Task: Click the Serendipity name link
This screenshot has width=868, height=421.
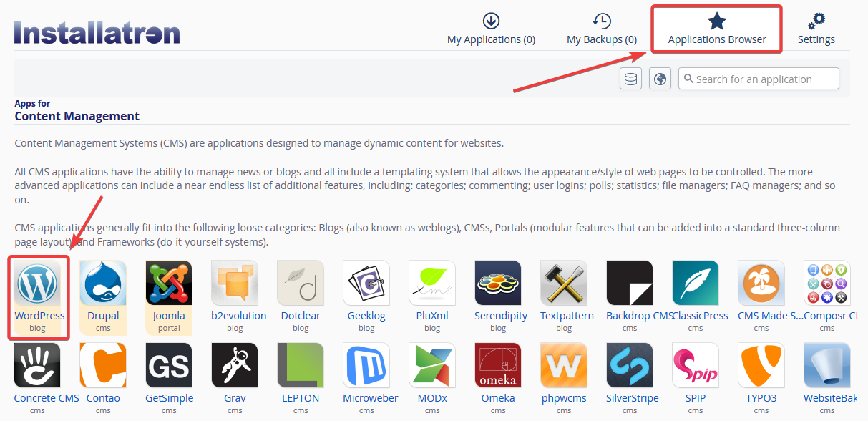Action: pos(501,316)
